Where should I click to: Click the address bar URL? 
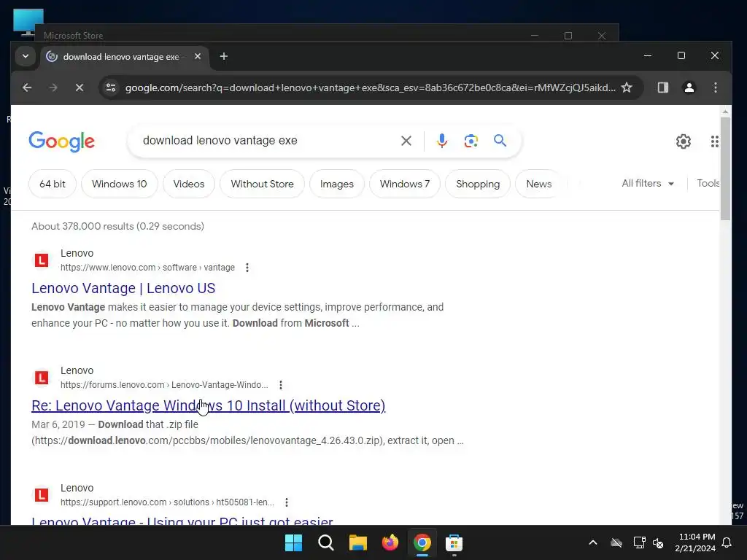370,87
